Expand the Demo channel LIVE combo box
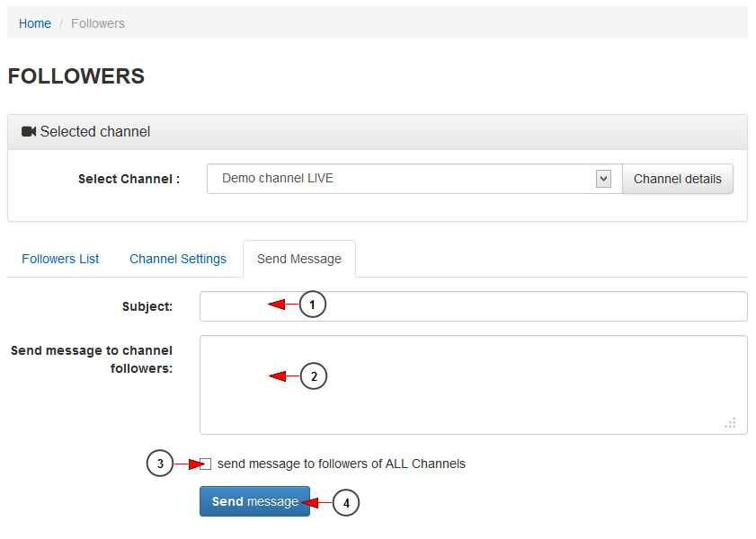This screenshot has height=539, width=756. pos(414,179)
